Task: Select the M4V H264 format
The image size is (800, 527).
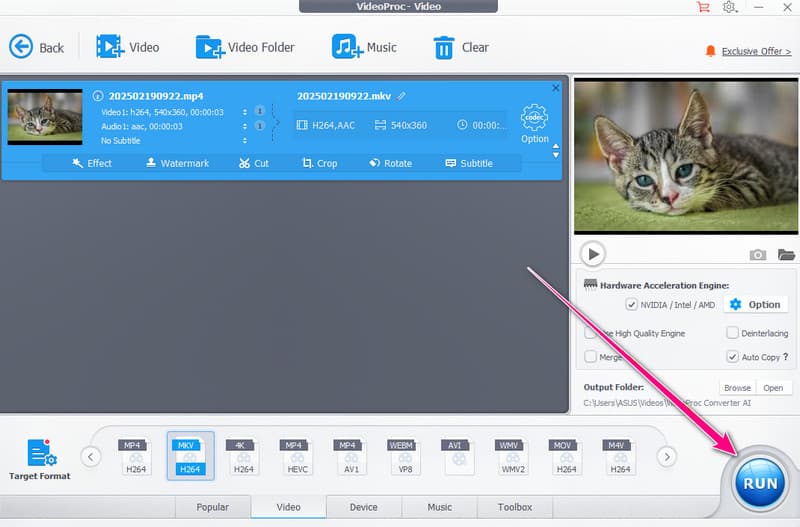Action: (x=620, y=456)
